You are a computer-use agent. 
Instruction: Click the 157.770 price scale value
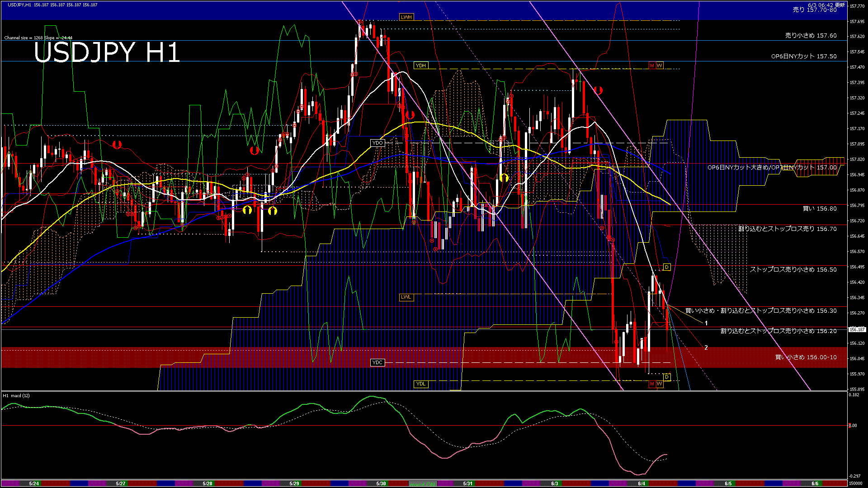857,6
